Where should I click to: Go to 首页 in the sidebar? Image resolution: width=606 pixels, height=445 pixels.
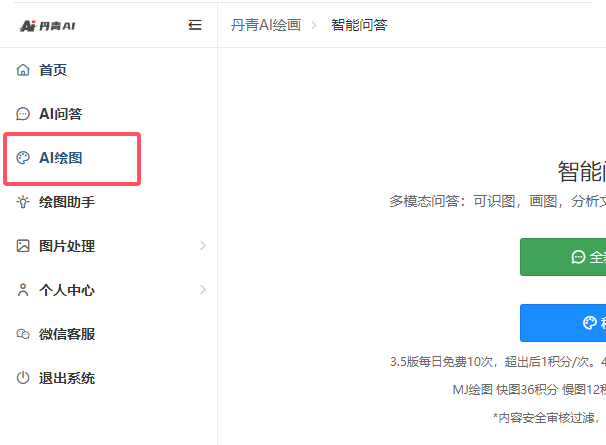tap(53, 70)
